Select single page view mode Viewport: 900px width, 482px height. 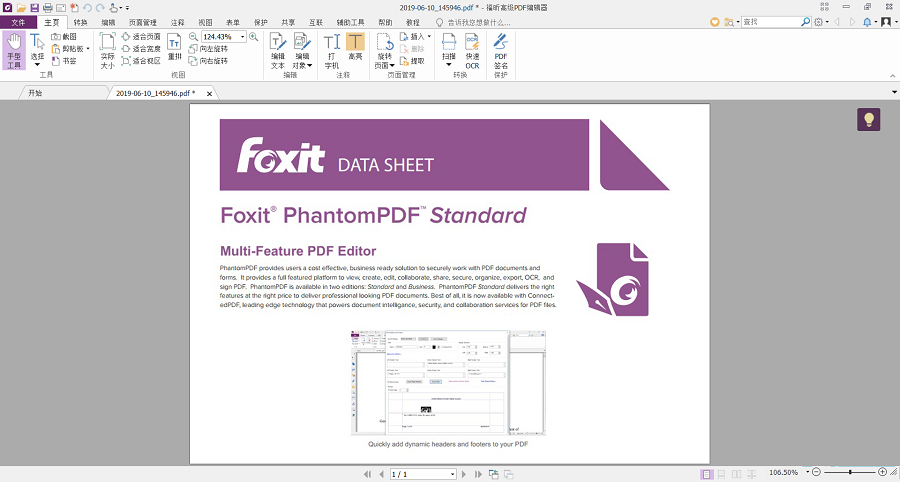pos(707,474)
